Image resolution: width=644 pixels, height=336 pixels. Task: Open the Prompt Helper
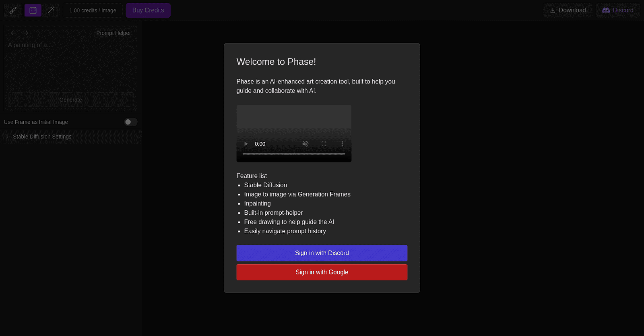(x=114, y=33)
